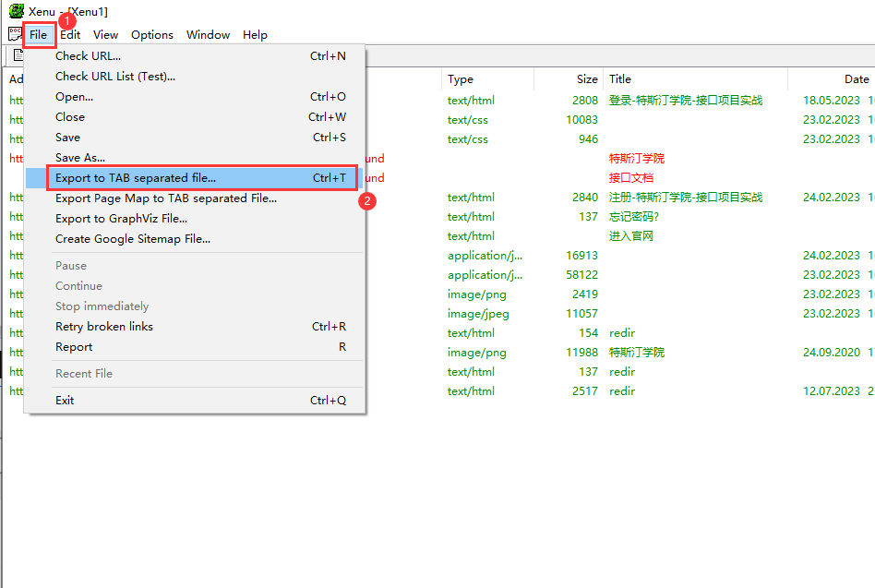Open the Help menu

coord(255,34)
